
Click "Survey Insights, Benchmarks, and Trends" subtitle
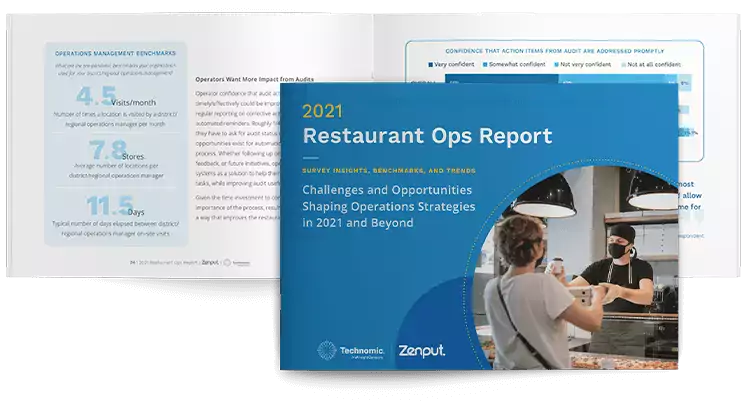point(389,170)
